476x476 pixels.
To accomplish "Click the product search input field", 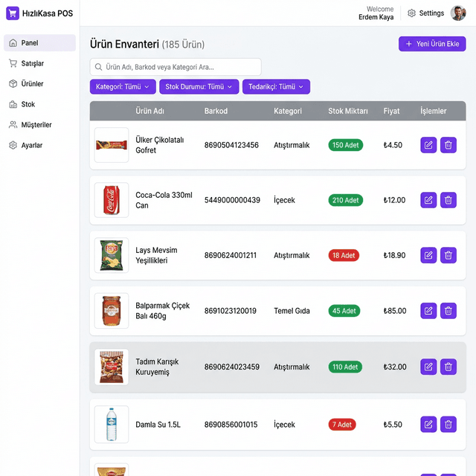I will (x=176, y=67).
